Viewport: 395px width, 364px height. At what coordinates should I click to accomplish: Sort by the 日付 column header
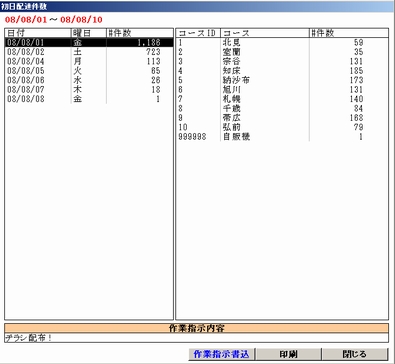coord(38,33)
